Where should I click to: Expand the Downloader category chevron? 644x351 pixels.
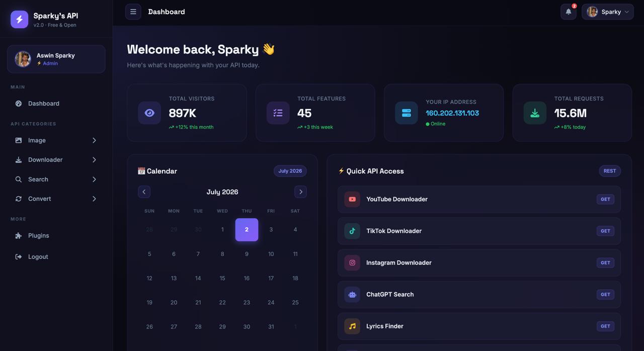coord(94,160)
